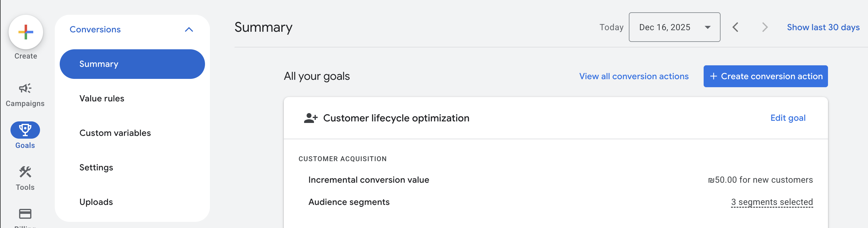Viewport: 868px width, 228px height.
Task: Click View all conversion actions link
Action: pyautogui.click(x=633, y=76)
